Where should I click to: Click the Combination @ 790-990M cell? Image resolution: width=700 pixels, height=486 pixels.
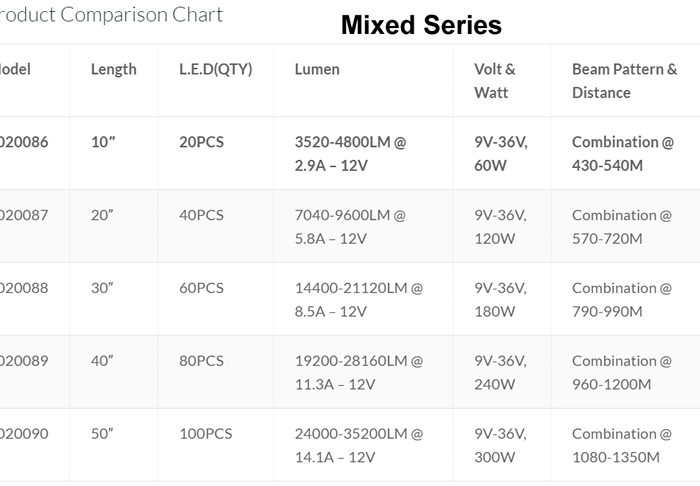tap(621, 299)
